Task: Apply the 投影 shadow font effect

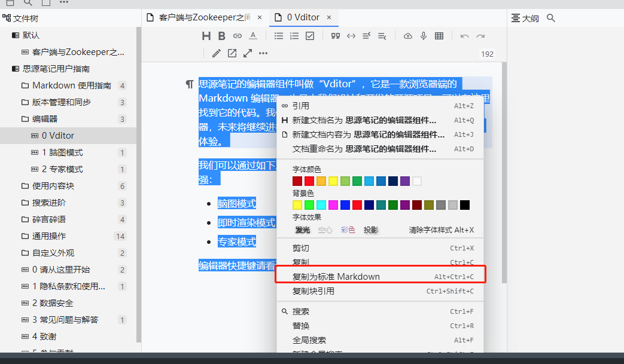Action: (x=371, y=230)
